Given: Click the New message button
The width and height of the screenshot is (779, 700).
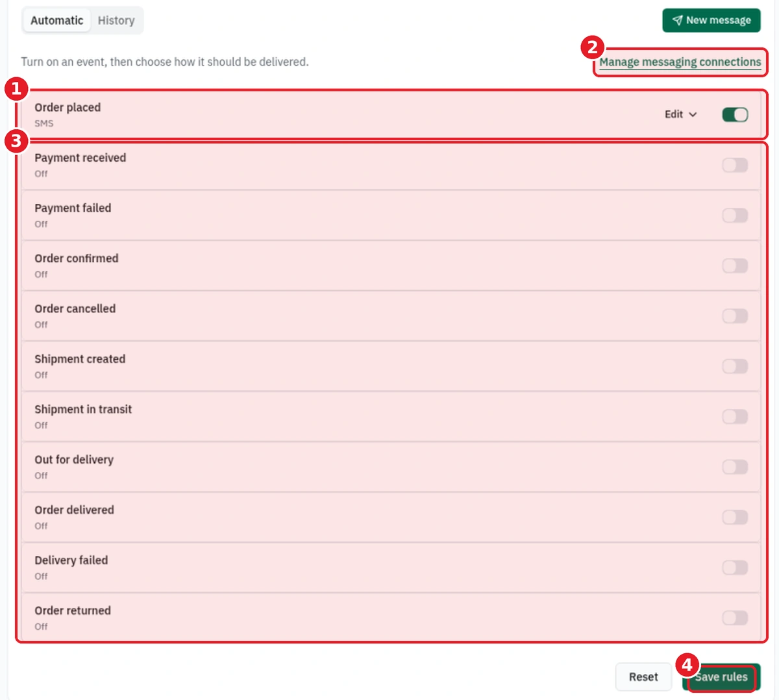Looking at the screenshot, I should 711,20.
